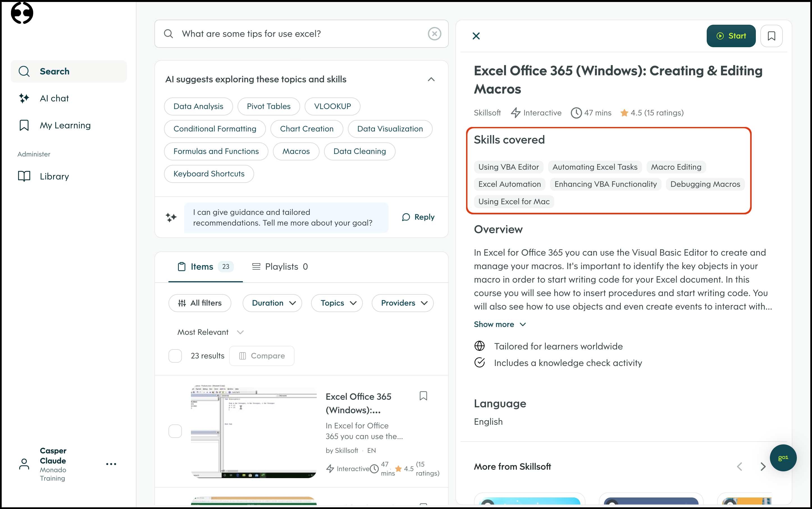Click the Excel Automation skill tag
812x509 pixels.
pyautogui.click(x=510, y=184)
